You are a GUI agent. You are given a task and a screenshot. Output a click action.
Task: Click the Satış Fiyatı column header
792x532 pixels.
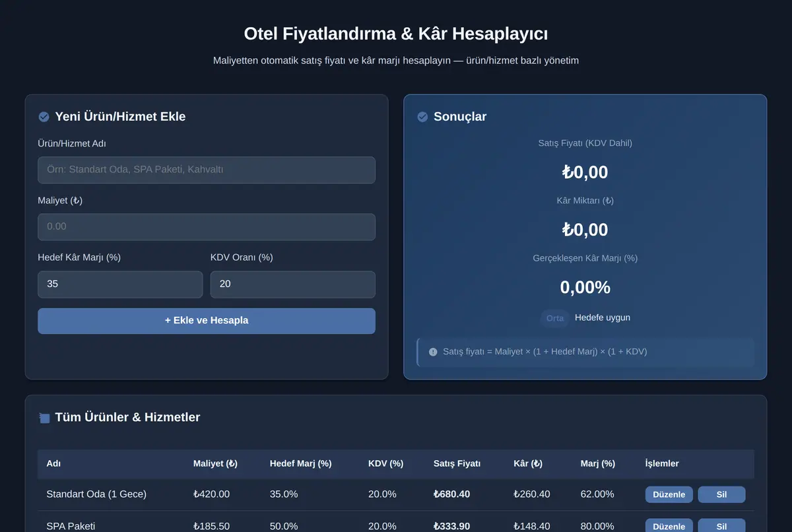click(457, 464)
